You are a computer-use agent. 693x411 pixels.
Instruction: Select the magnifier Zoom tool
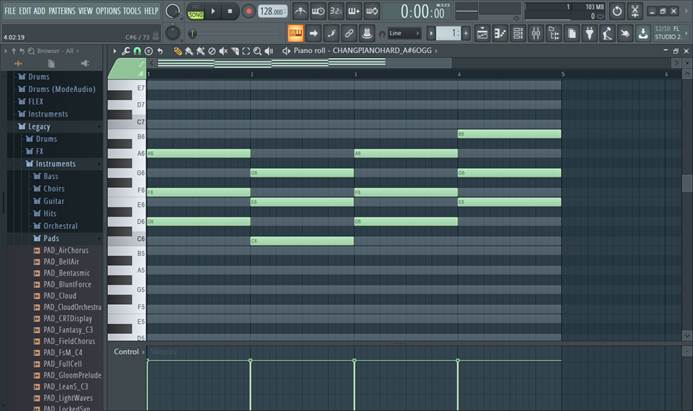(x=257, y=51)
